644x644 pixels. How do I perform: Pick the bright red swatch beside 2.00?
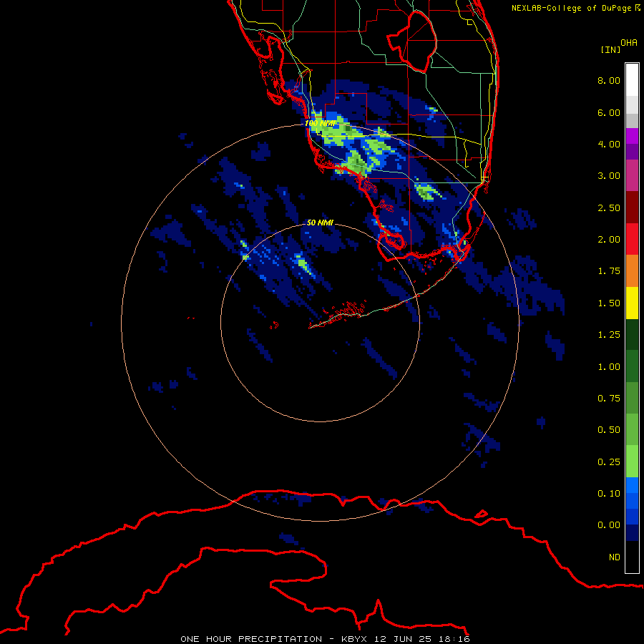pyautogui.click(x=632, y=240)
